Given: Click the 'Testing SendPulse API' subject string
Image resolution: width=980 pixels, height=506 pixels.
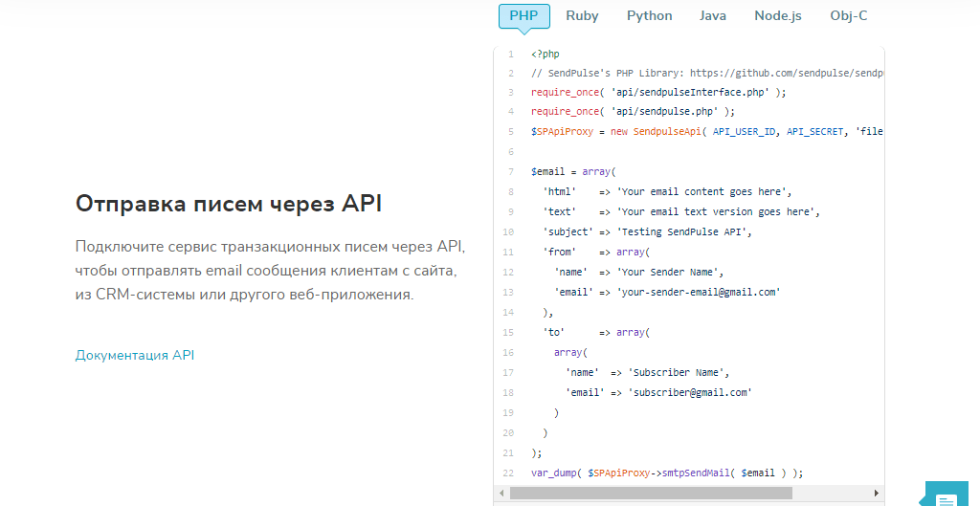Looking at the screenshot, I should [681, 231].
